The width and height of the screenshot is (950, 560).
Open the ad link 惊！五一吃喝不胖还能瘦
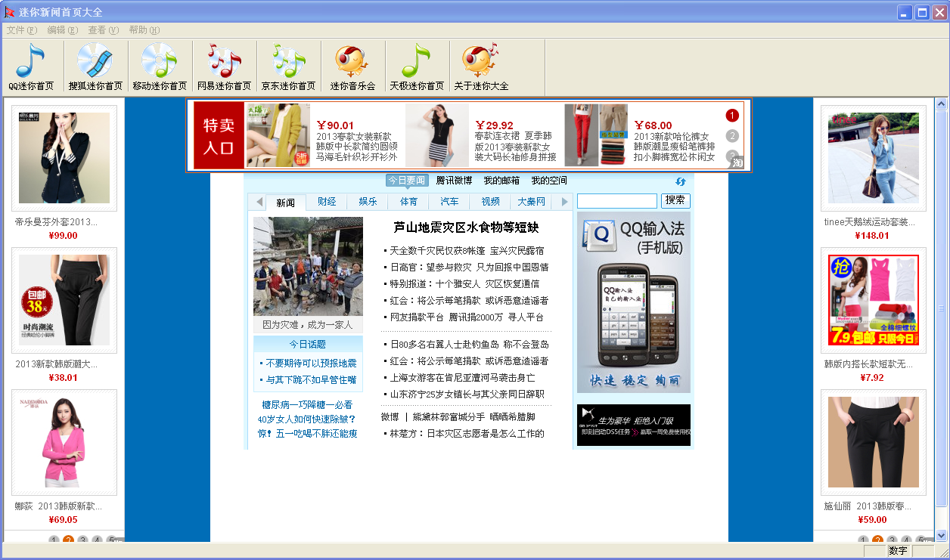click(x=307, y=433)
